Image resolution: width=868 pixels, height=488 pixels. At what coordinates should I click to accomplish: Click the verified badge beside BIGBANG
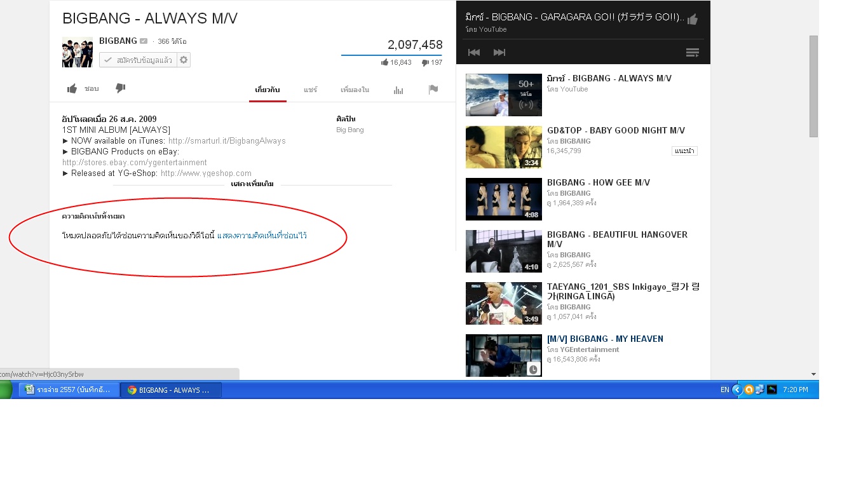tap(144, 41)
